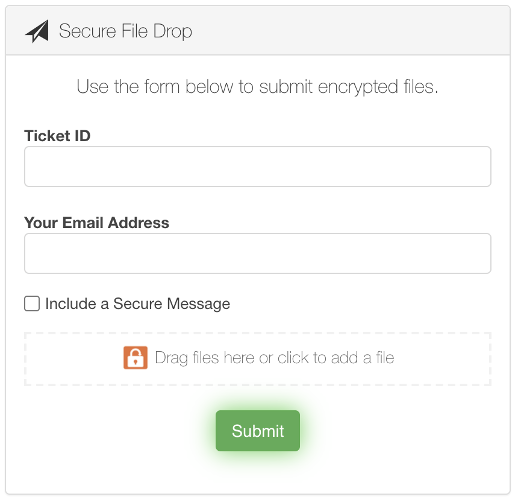The height and width of the screenshot is (502, 518).
Task: Click the right end of the email box
Action: [473, 253]
